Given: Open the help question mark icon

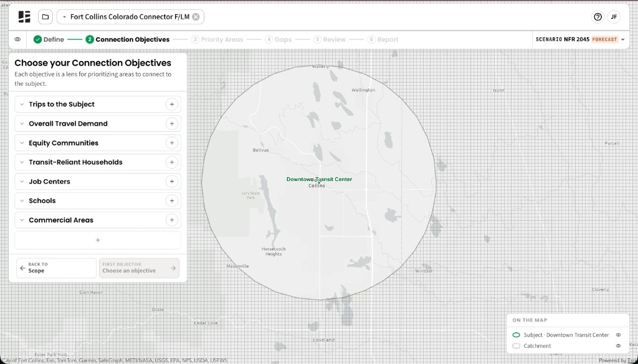Looking at the screenshot, I should coord(598,17).
